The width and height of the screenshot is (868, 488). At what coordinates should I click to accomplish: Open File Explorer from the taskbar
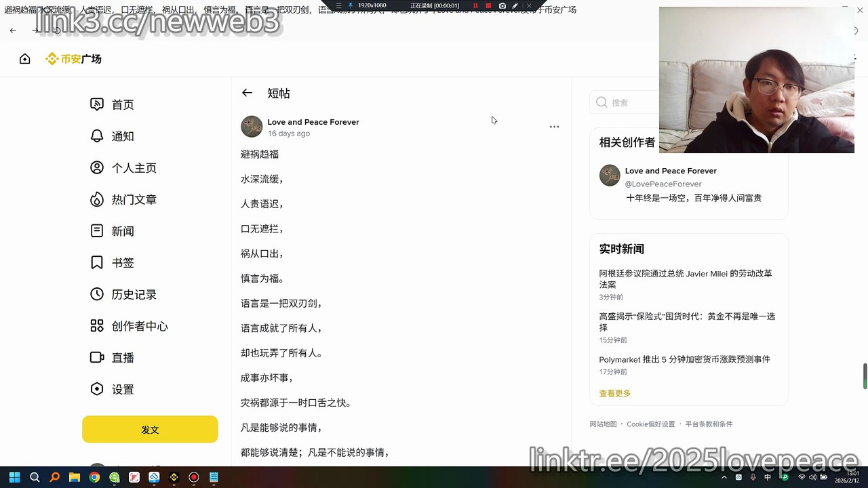(75, 477)
